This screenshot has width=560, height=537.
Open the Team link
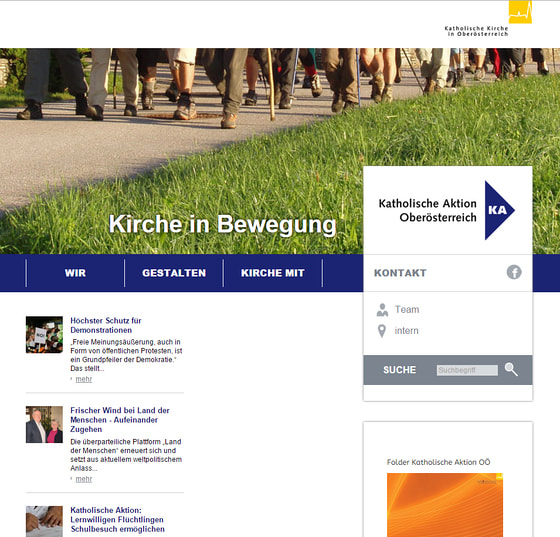(407, 310)
